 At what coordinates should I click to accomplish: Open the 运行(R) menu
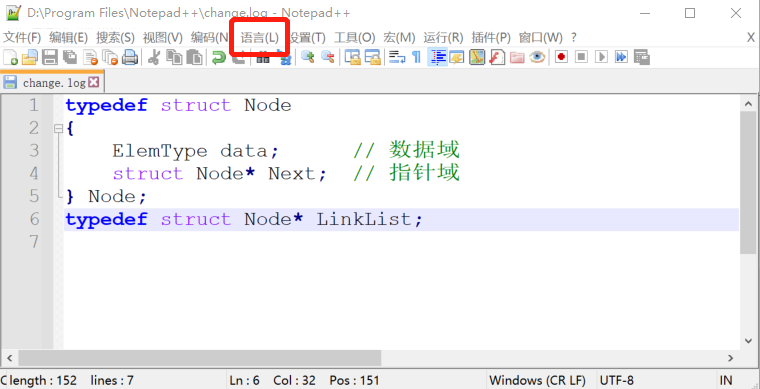tap(443, 37)
